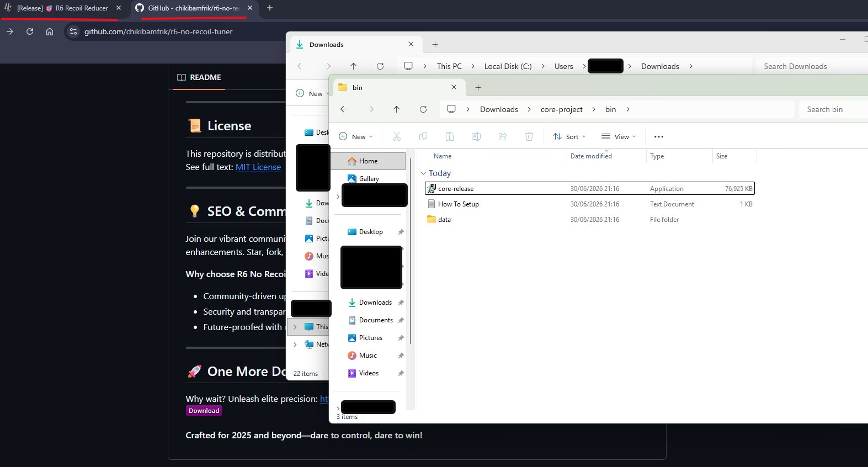Click the forward arrow in bin window
The width and height of the screenshot is (868, 467).
370,109
